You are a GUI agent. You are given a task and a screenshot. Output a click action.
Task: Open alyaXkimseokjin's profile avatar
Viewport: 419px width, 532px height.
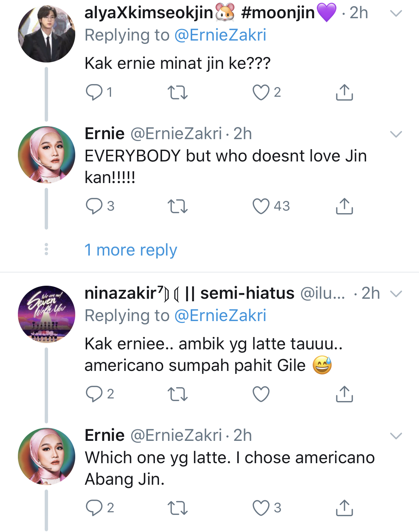pyautogui.click(x=47, y=34)
